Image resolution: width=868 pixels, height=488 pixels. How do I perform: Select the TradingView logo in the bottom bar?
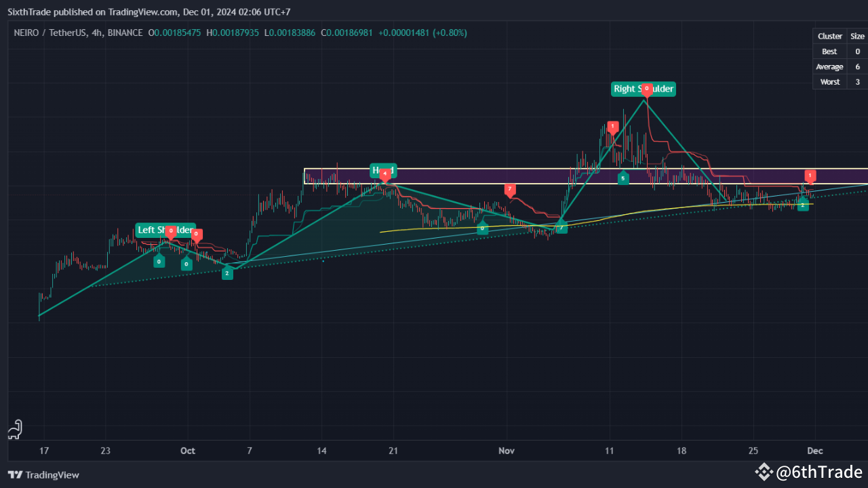43,475
